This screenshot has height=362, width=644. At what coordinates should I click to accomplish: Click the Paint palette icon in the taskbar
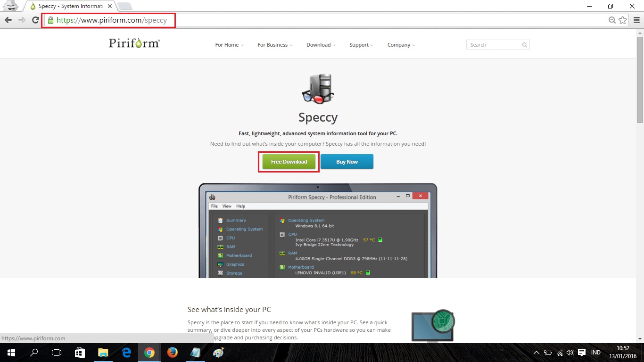pyautogui.click(x=218, y=353)
